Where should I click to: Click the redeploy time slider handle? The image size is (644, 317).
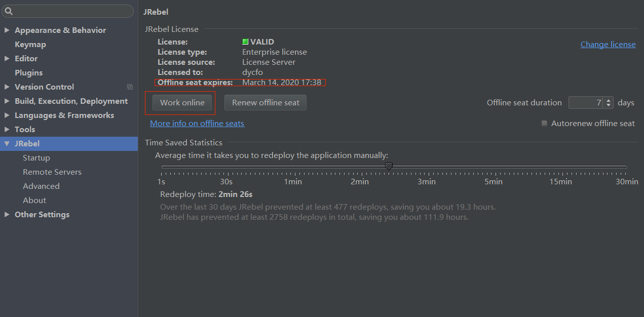389,166
